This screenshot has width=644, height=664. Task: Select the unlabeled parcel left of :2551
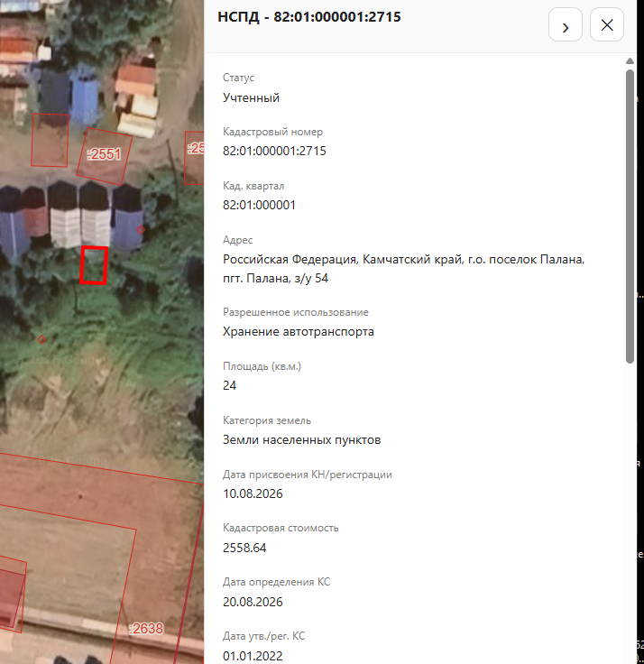50,140
